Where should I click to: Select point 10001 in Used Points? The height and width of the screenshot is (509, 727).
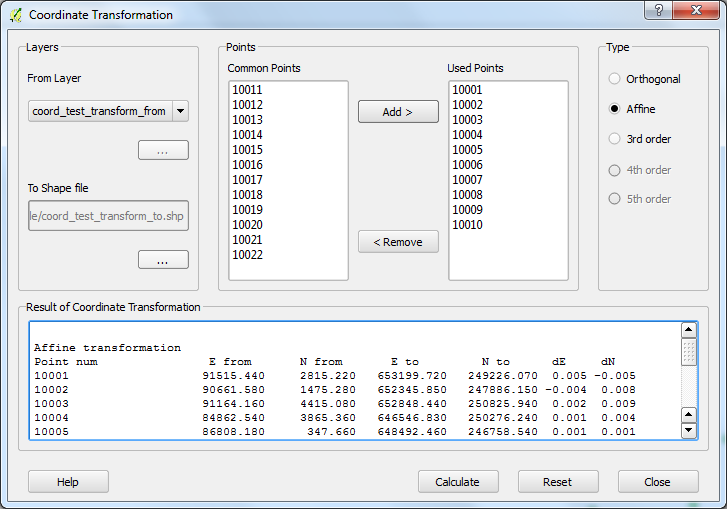[467, 90]
